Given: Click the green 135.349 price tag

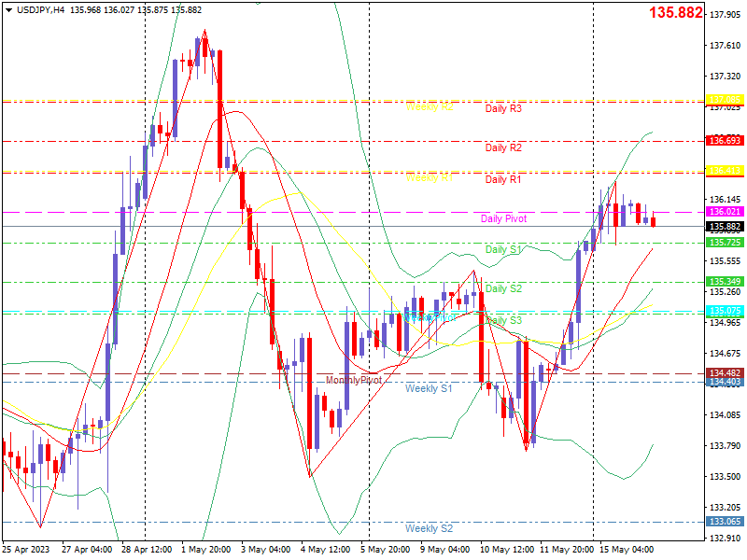Looking at the screenshot, I should click(725, 282).
